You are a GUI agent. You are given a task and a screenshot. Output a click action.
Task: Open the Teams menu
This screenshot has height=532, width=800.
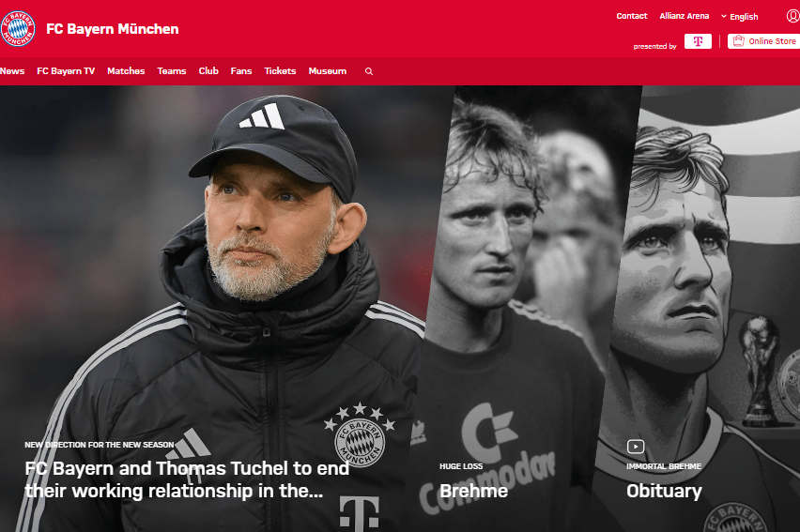pyautogui.click(x=172, y=71)
